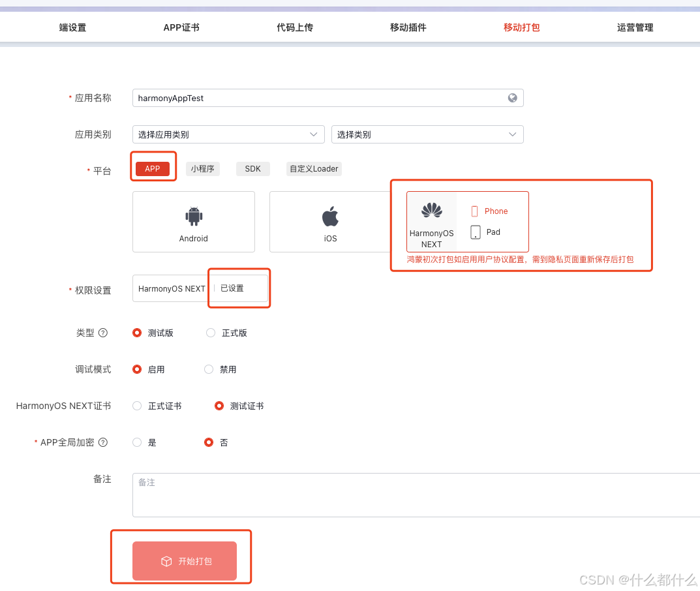Select 测试版 radio button
The height and width of the screenshot is (591, 700).
[x=137, y=333]
